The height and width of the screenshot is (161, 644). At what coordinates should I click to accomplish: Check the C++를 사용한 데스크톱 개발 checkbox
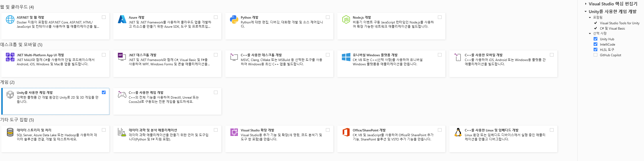tap(328, 55)
